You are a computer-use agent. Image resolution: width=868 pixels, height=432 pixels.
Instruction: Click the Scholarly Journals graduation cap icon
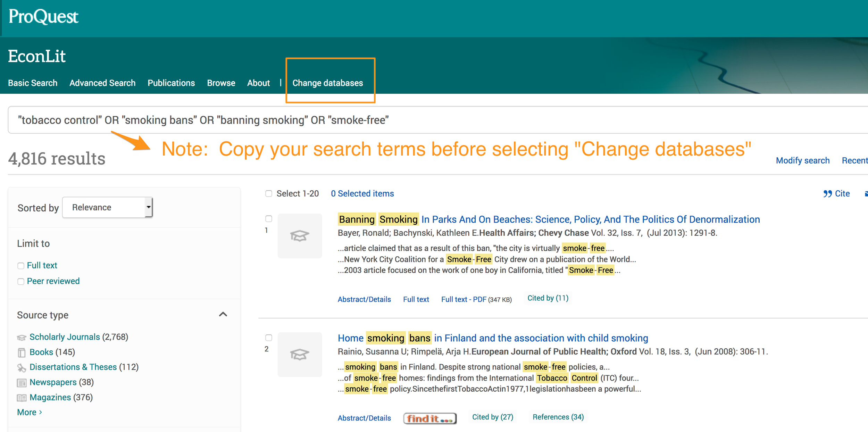tap(22, 337)
